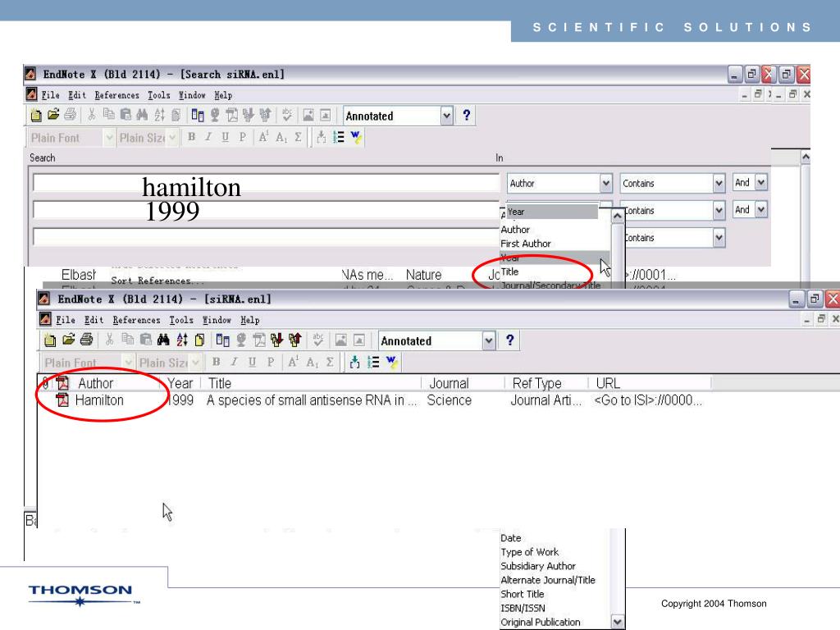The height and width of the screenshot is (630, 840).
Task: Open third row Contains comparison dropdown
Action: coord(719,238)
